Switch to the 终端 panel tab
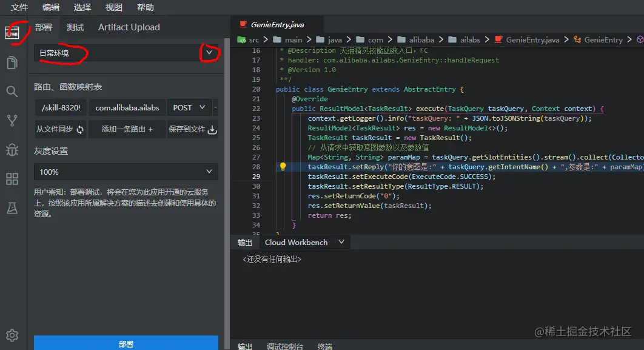The width and height of the screenshot is (644, 350). [x=325, y=346]
